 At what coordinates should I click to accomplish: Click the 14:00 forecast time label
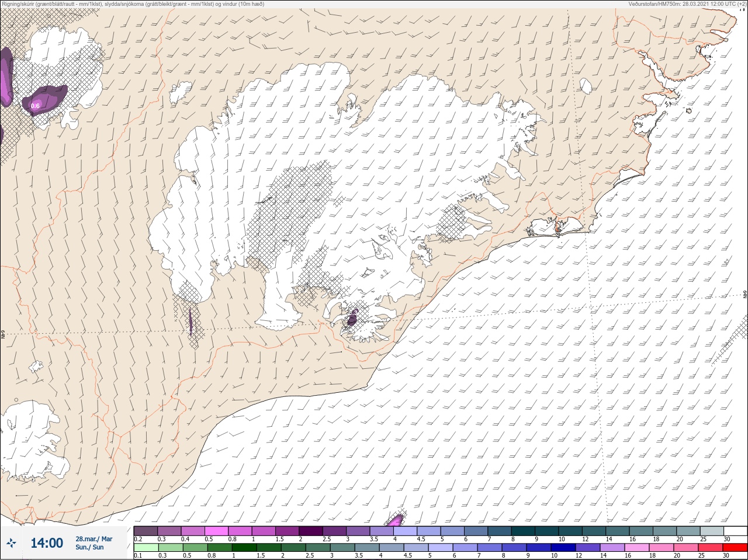[47, 543]
